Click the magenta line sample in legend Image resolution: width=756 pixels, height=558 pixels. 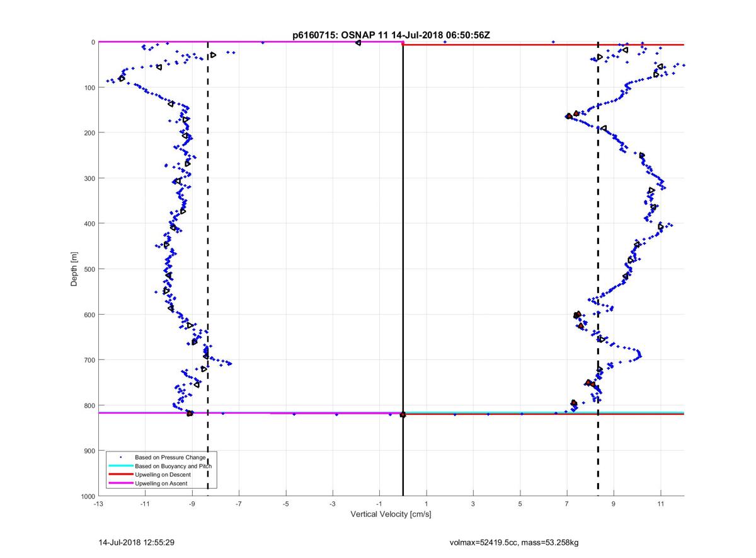[x=120, y=483]
